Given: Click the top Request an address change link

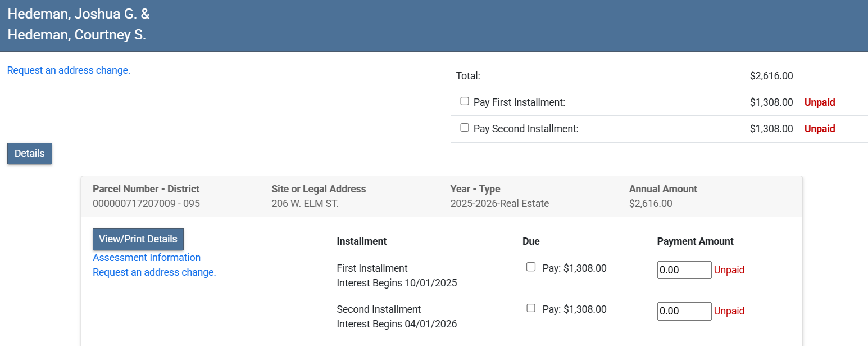Looking at the screenshot, I should click(x=69, y=70).
